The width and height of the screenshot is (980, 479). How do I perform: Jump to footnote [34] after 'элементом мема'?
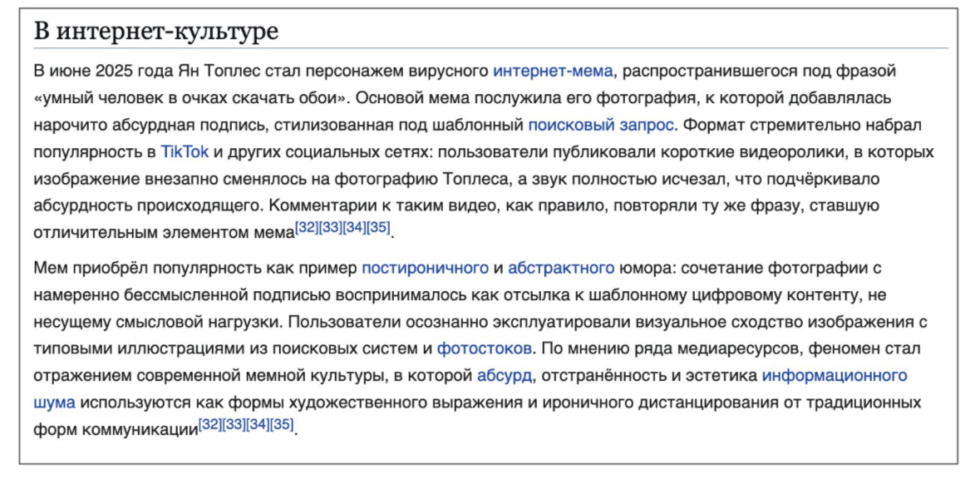click(355, 228)
